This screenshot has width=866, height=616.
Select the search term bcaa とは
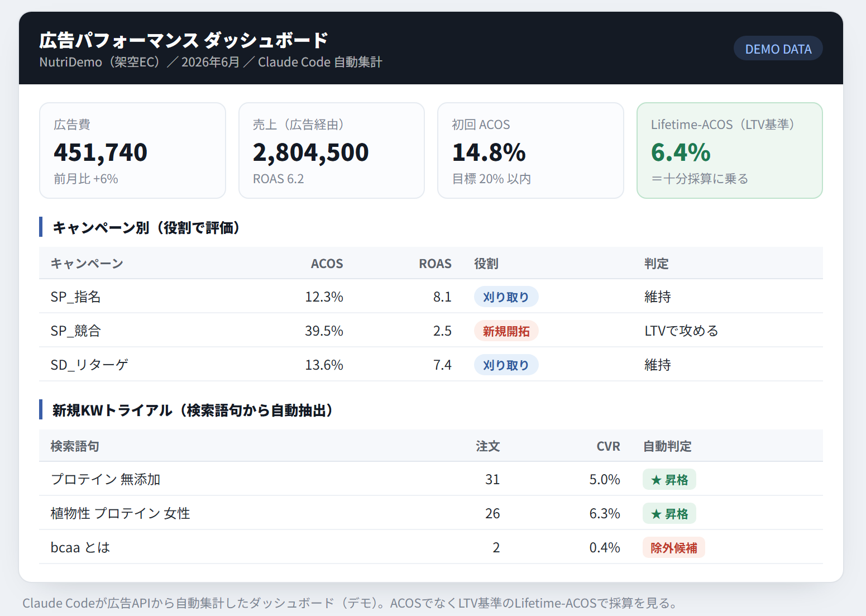pos(80,547)
